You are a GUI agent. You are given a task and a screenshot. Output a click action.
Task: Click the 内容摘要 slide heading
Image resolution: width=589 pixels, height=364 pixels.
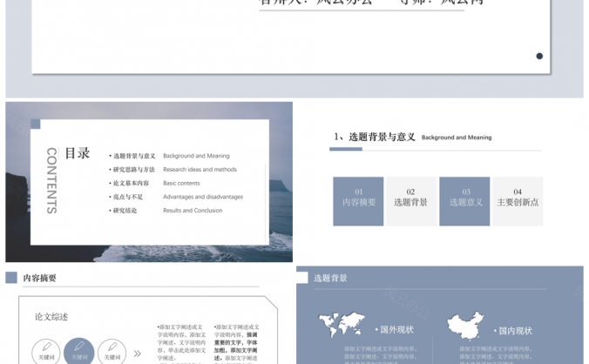tap(40, 278)
